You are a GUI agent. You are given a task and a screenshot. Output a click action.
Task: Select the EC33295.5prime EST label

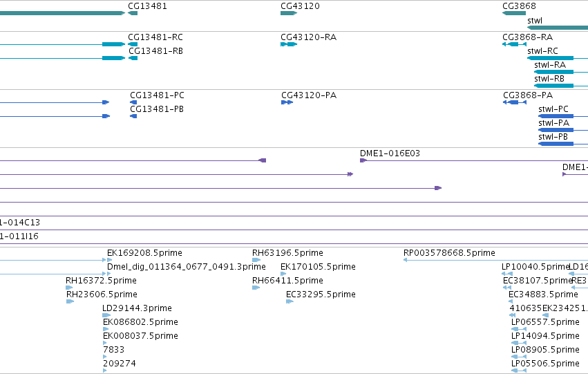(321, 294)
